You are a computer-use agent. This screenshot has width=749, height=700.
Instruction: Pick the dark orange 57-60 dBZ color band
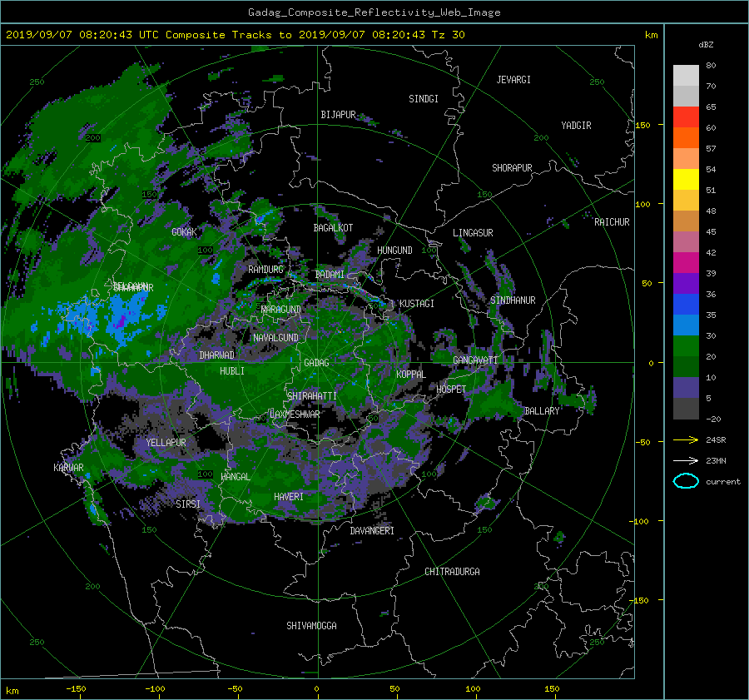tap(686, 137)
